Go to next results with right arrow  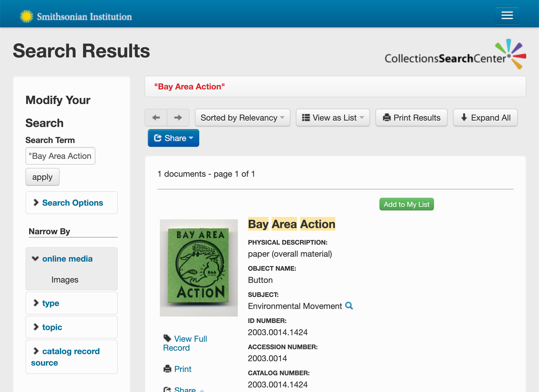(x=178, y=117)
